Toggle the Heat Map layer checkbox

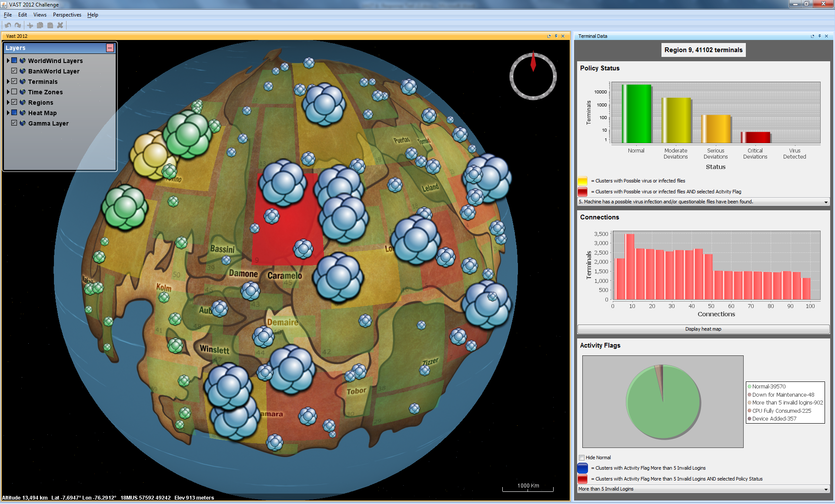point(14,113)
